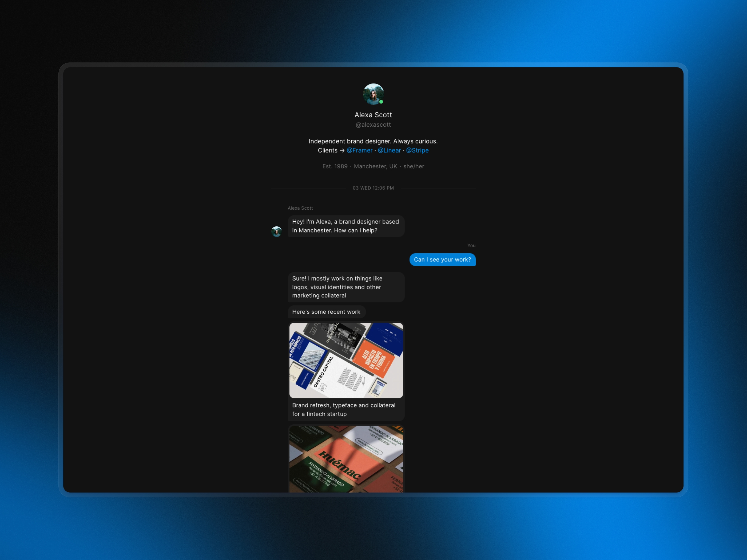Select the second portfolio work thumbnail
This screenshot has width=747, height=560.
click(345, 459)
